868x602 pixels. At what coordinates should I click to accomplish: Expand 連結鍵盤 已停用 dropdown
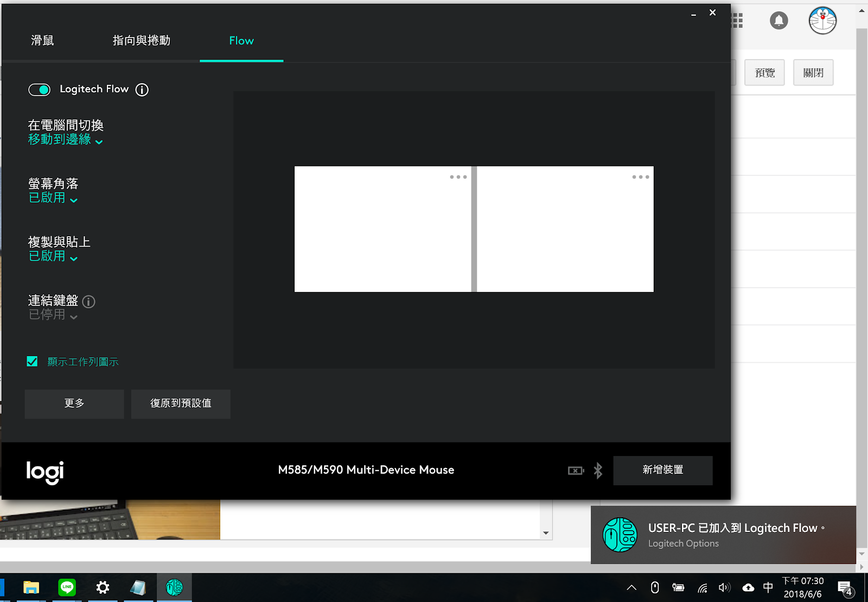point(53,315)
